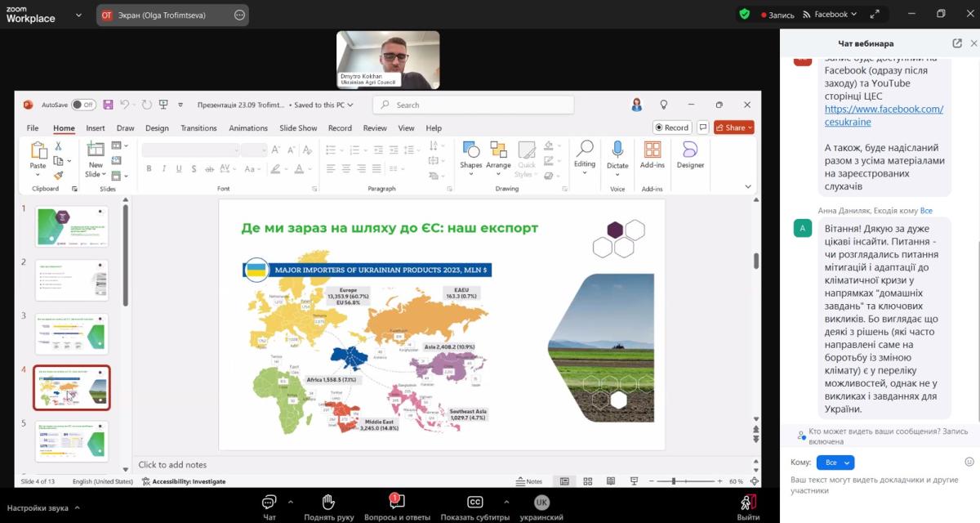Click the Add-ins icon in ribbon

(x=653, y=150)
